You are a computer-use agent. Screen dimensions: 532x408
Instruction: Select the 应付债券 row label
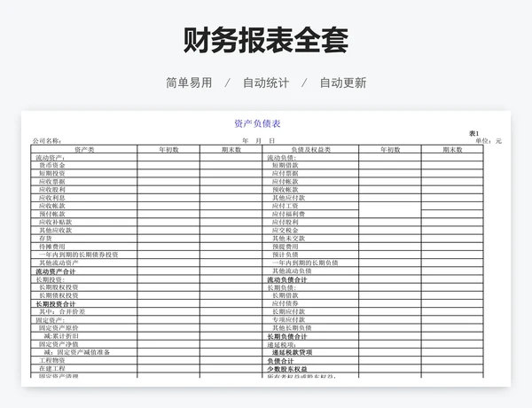tap(285, 303)
